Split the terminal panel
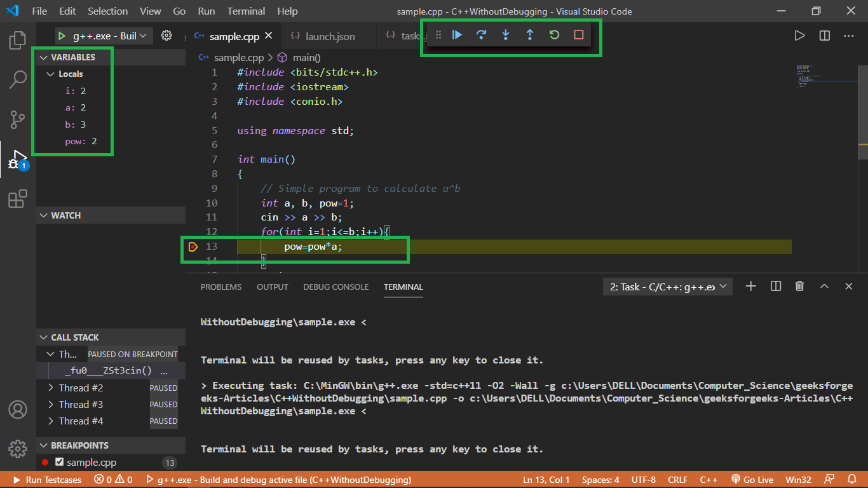This screenshot has height=488, width=868. 775,287
